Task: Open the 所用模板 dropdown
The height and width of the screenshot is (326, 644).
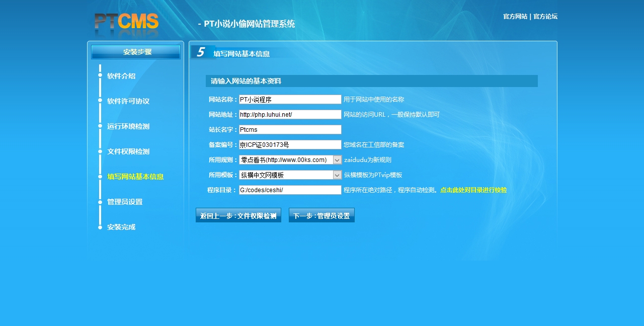Action: pos(290,175)
